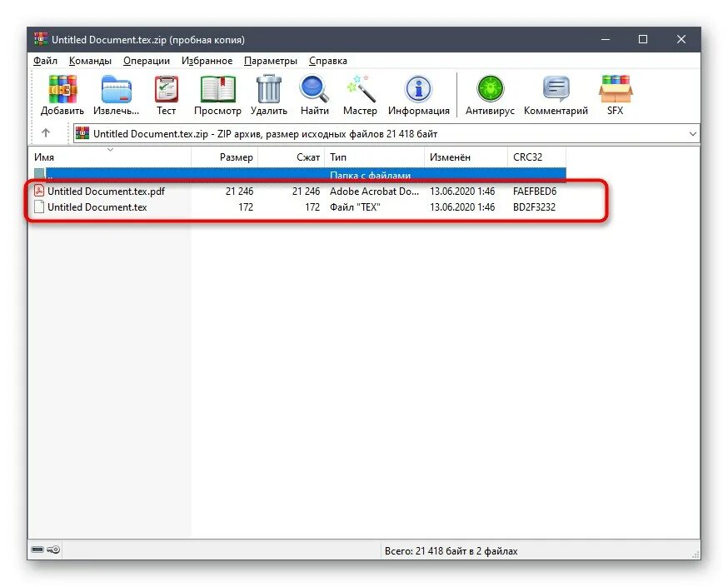The height and width of the screenshot is (587, 728).
Task: Sort files by Тип column header
Action: pos(374,157)
